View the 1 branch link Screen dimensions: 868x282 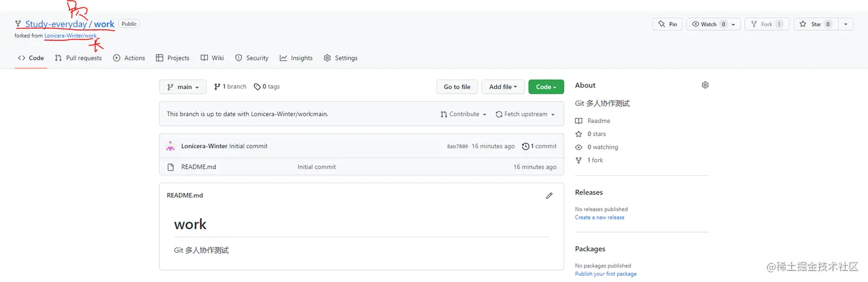click(230, 87)
